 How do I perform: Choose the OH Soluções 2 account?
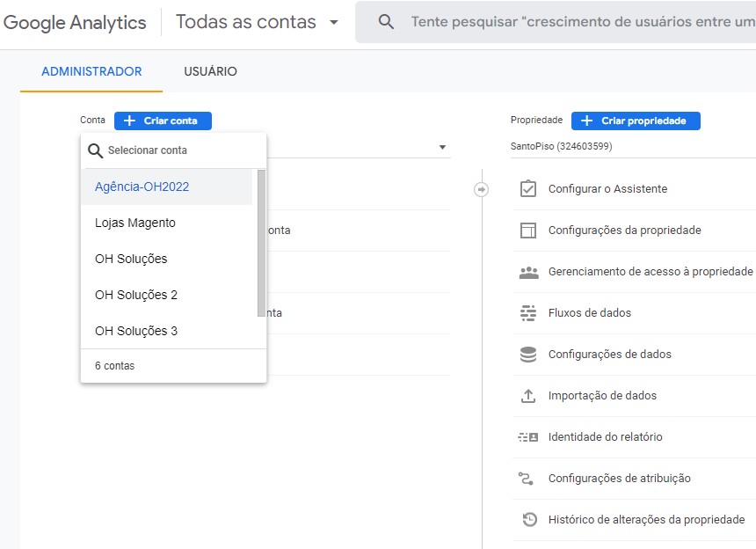tap(167, 295)
